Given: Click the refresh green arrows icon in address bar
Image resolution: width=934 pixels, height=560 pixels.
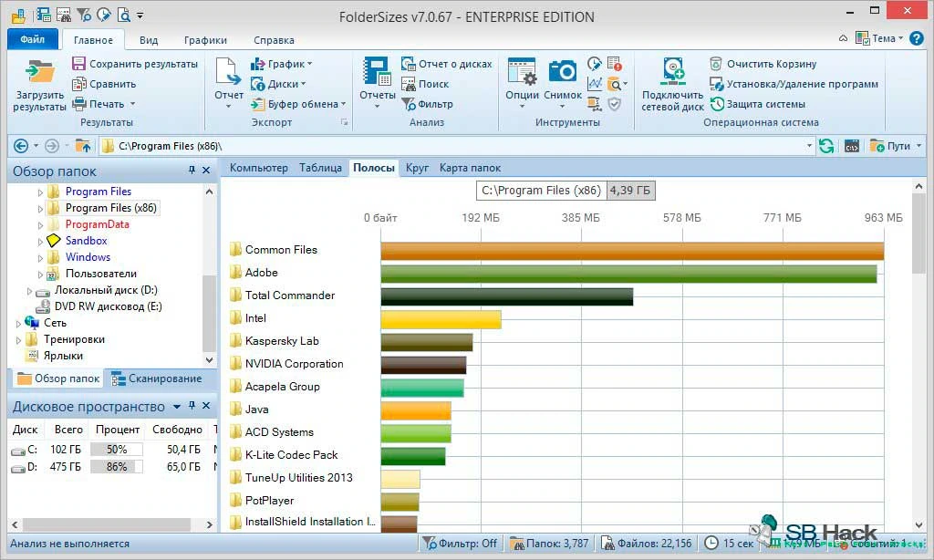Looking at the screenshot, I should (826, 146).
